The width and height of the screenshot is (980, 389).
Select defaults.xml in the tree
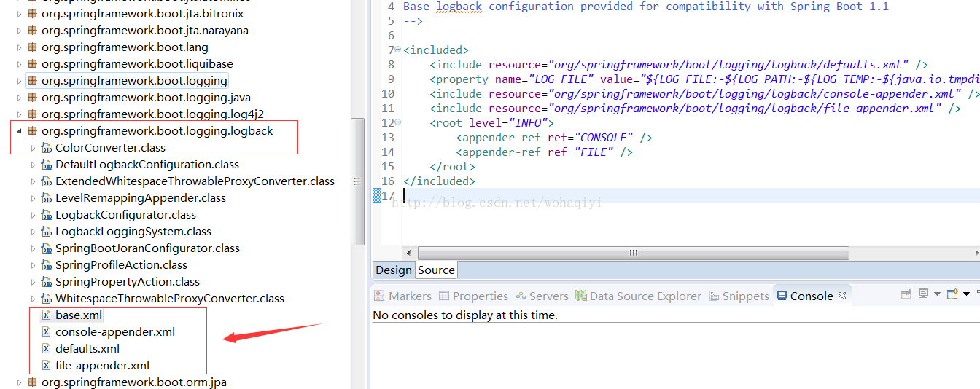tap(87, 349)
